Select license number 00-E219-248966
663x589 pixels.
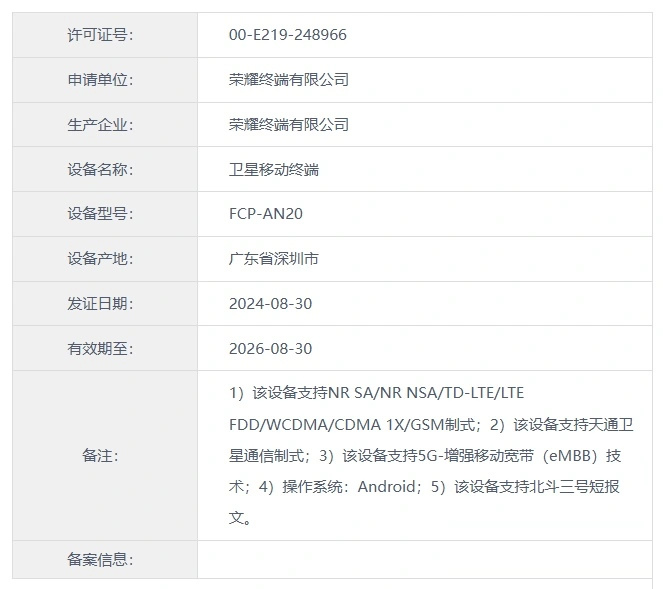click(x=288, y=35)
